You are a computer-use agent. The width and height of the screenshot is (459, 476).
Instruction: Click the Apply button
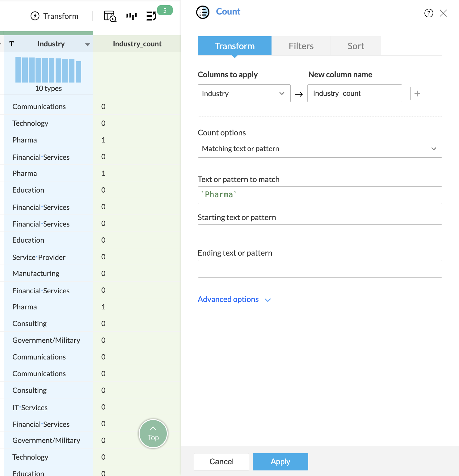pyautogui.click(x=280, y=461)
